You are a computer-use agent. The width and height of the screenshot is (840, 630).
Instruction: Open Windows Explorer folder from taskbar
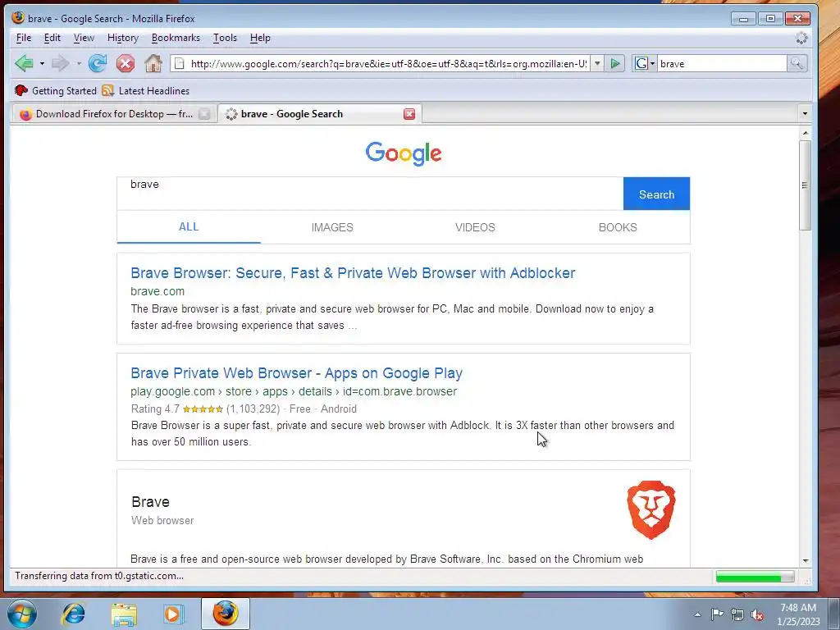coord(124,614)
